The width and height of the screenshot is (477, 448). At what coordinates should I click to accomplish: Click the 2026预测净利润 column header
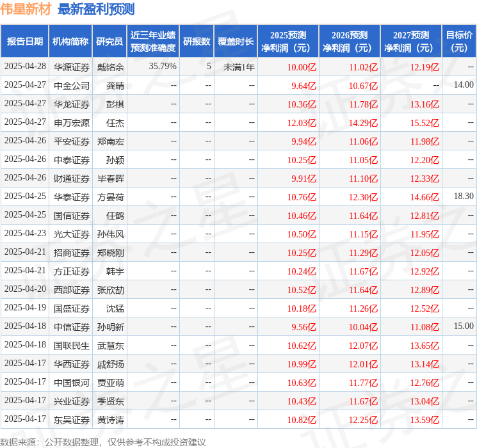[350, 42]
